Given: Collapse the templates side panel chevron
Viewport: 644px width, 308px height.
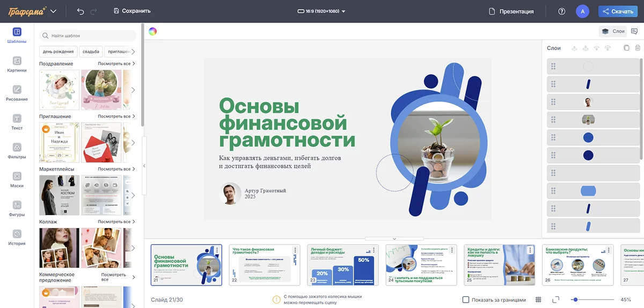Looking at the screenshot, I should (x=144, y=166).
